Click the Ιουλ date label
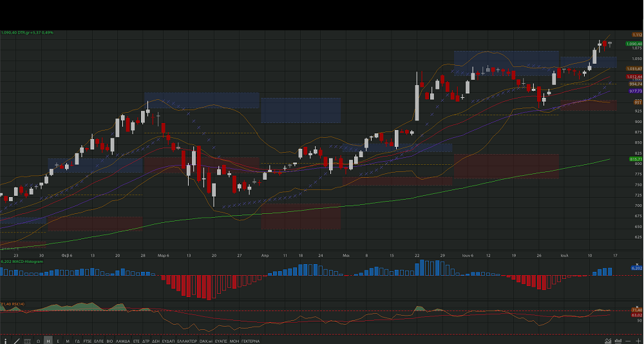This screenshot has height=344, width=644. click(x=565, y=255)
